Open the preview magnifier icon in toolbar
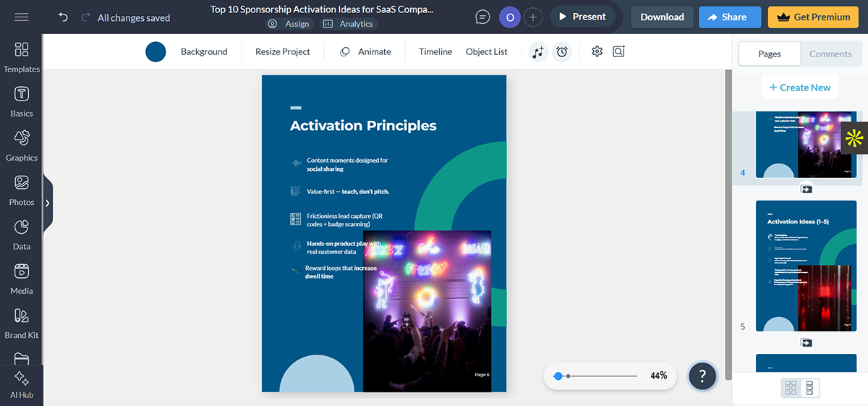 pyautogui.click(x=618, y=51)
